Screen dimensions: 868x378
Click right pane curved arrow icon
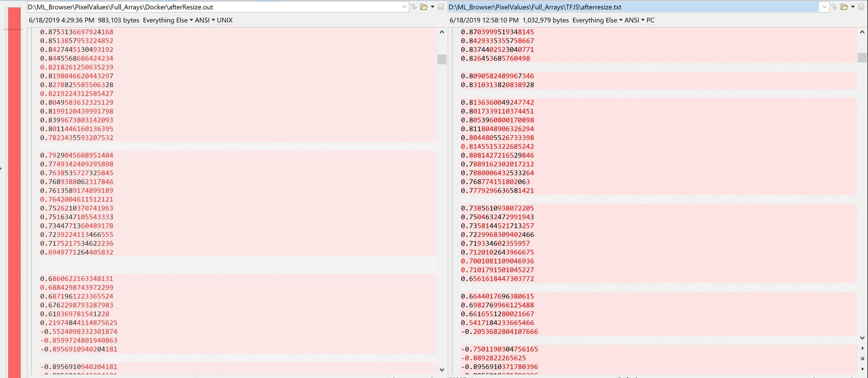[834, 7]
